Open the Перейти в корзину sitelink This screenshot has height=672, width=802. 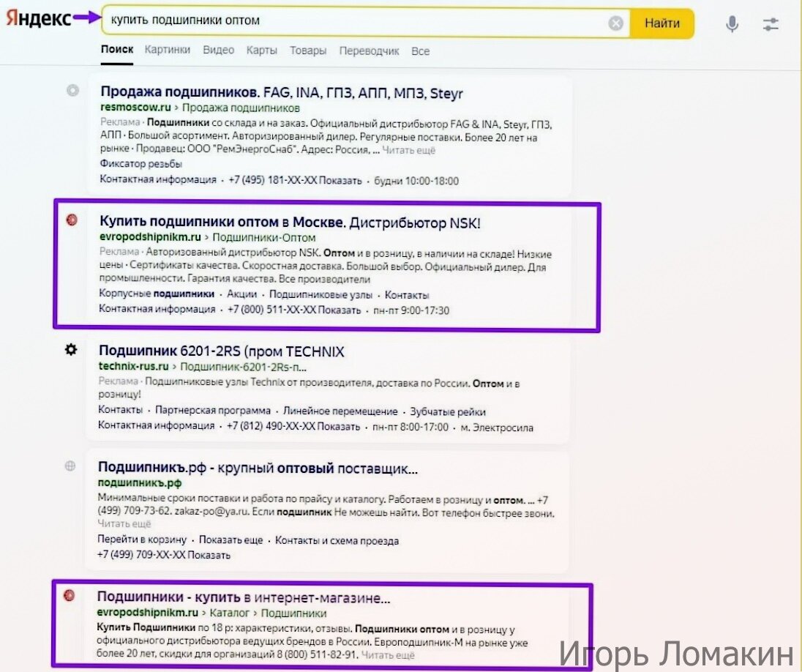coord(142,540)
